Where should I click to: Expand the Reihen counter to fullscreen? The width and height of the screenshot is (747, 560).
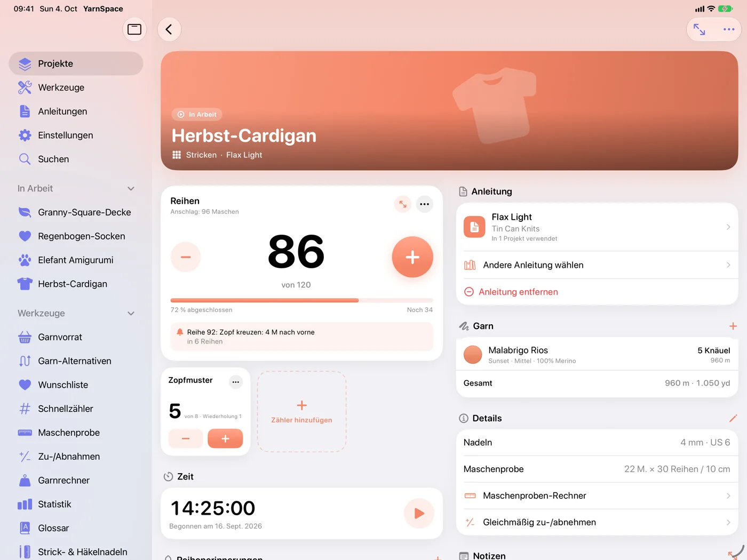click(403, 204)
